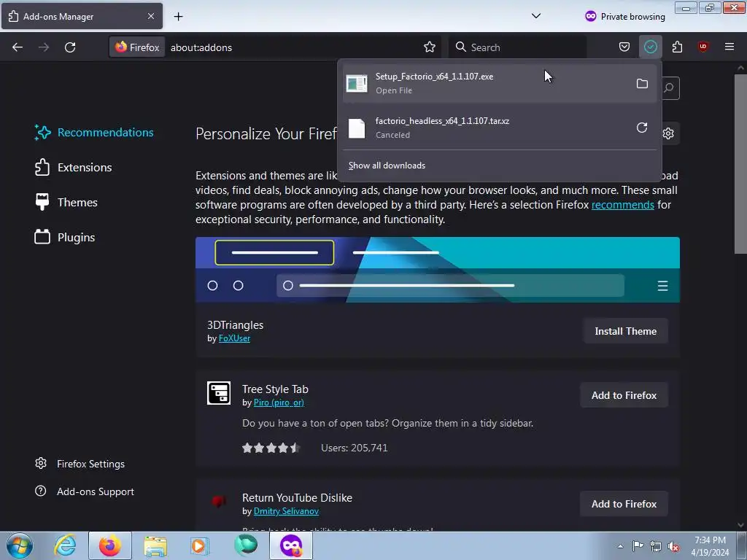Open the Firefox application hamburger menu

point(729,47)
